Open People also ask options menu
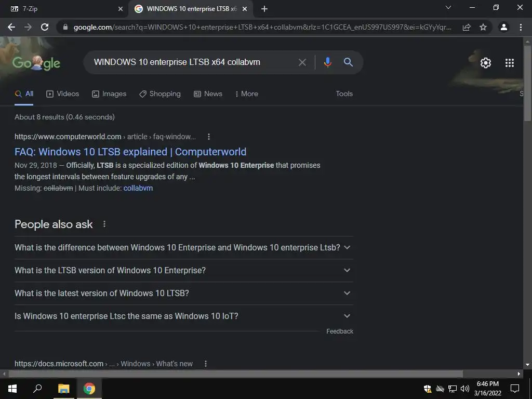 104,224
